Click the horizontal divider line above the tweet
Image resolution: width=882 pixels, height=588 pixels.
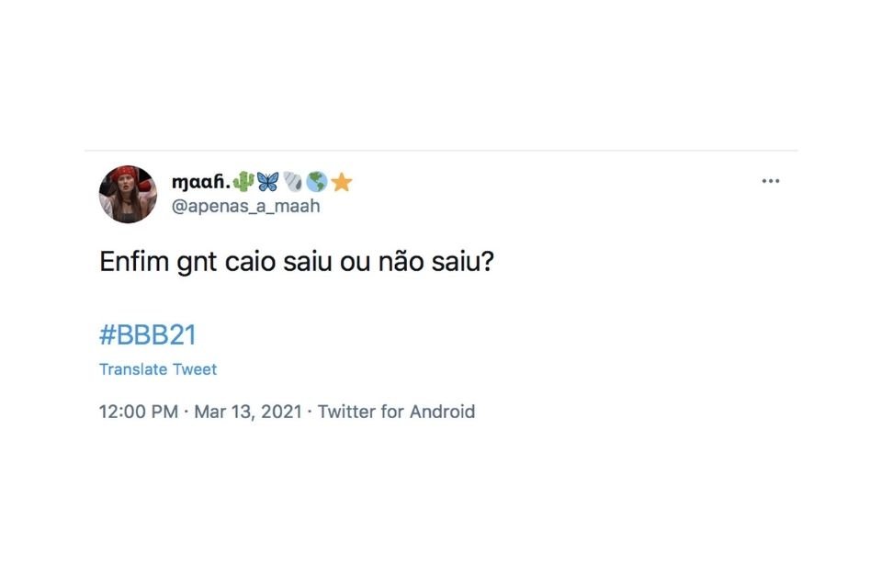[441, 151]
